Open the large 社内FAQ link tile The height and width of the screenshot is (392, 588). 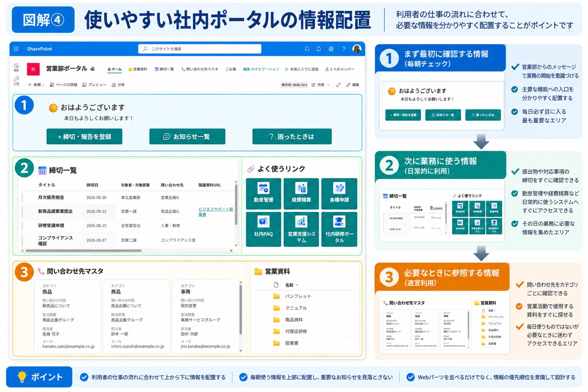pos(263,229)
